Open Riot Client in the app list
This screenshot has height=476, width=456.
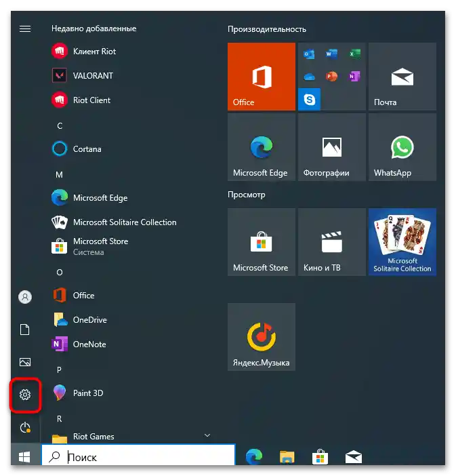(x=81, y=100)
